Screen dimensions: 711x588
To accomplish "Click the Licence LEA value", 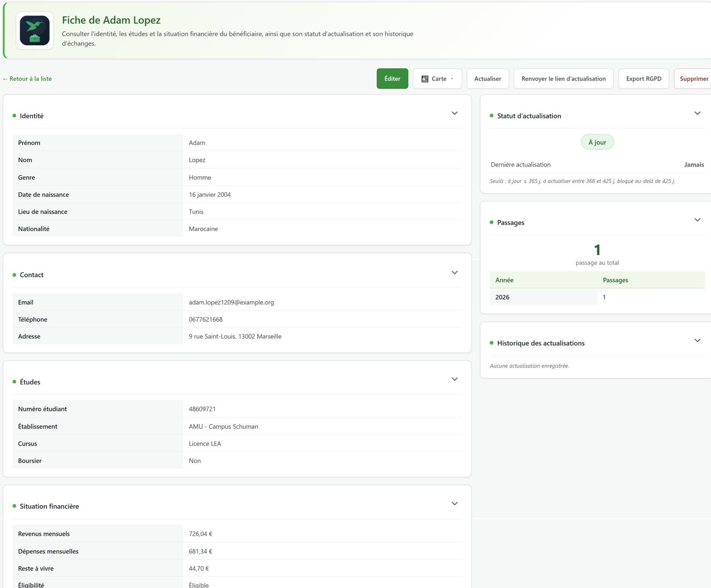I will click(205, 444).
